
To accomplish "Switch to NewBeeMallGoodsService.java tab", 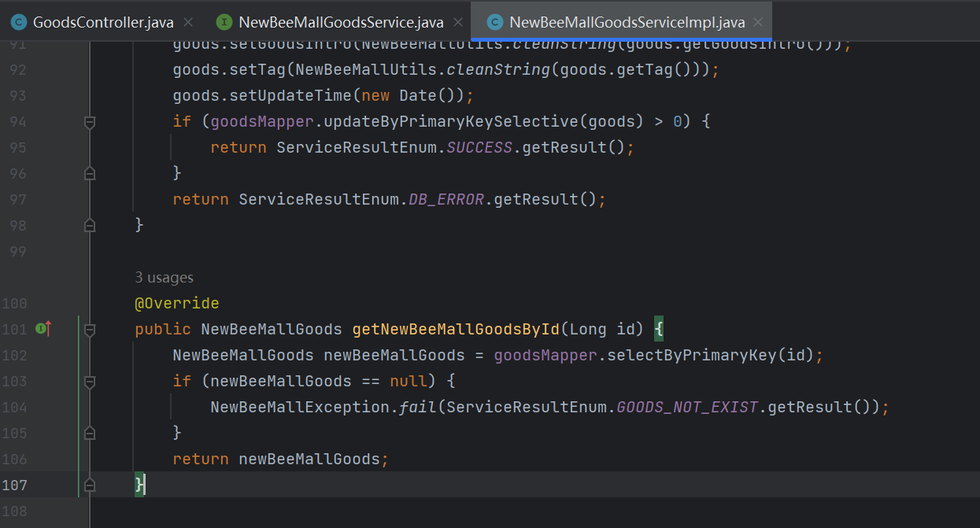I will tap(341, 22).
